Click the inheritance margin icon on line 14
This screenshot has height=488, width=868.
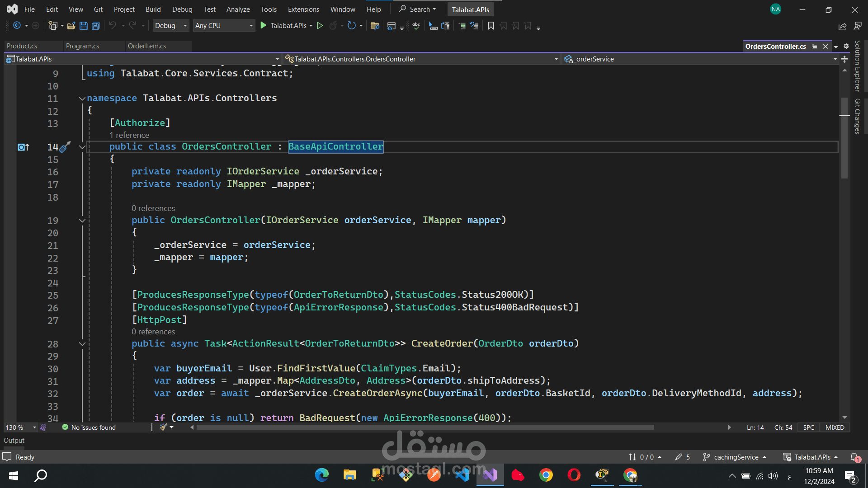23,147
